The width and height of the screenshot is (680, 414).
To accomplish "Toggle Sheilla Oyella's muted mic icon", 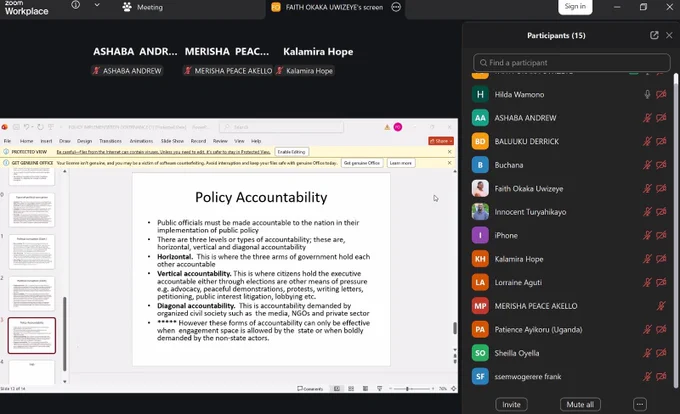I will pos(647,353).
